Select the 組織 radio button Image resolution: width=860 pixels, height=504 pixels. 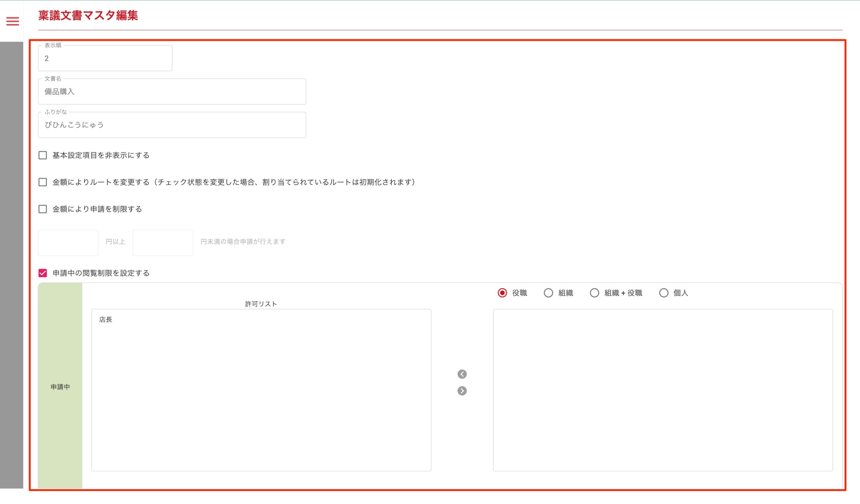pos(548,293)
